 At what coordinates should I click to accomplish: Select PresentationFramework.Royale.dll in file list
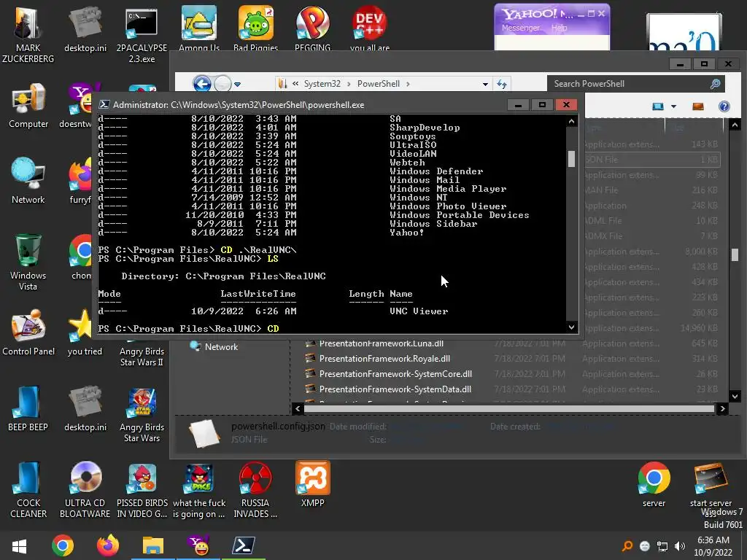pos(384,359)
